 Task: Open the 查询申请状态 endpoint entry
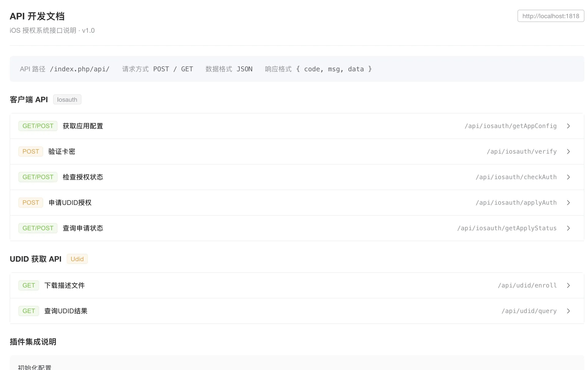pos(83,228)
